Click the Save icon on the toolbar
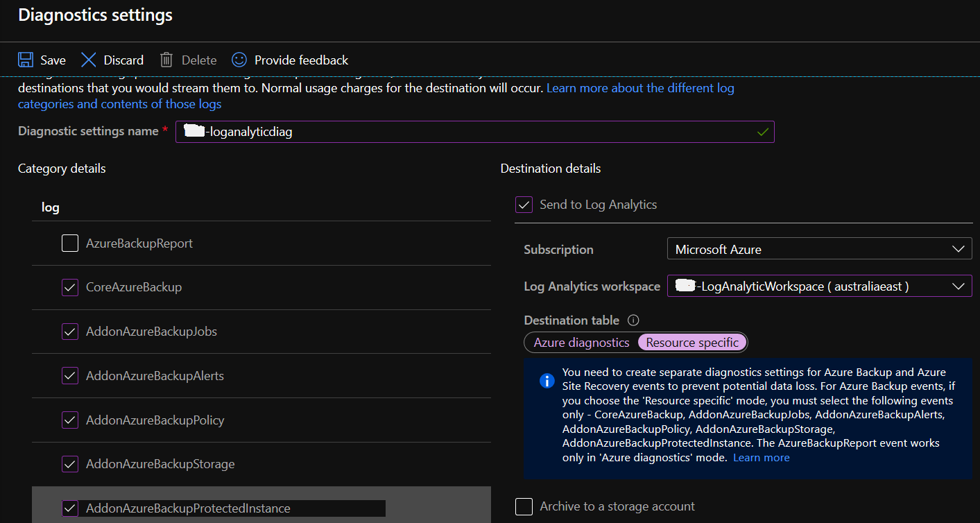The height and width of the screenshot is (523, 980). (26, 60)
